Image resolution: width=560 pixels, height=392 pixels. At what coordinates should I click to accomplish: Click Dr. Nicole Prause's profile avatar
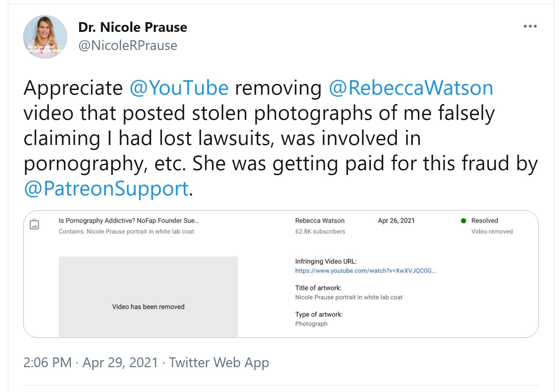(45, 37)
